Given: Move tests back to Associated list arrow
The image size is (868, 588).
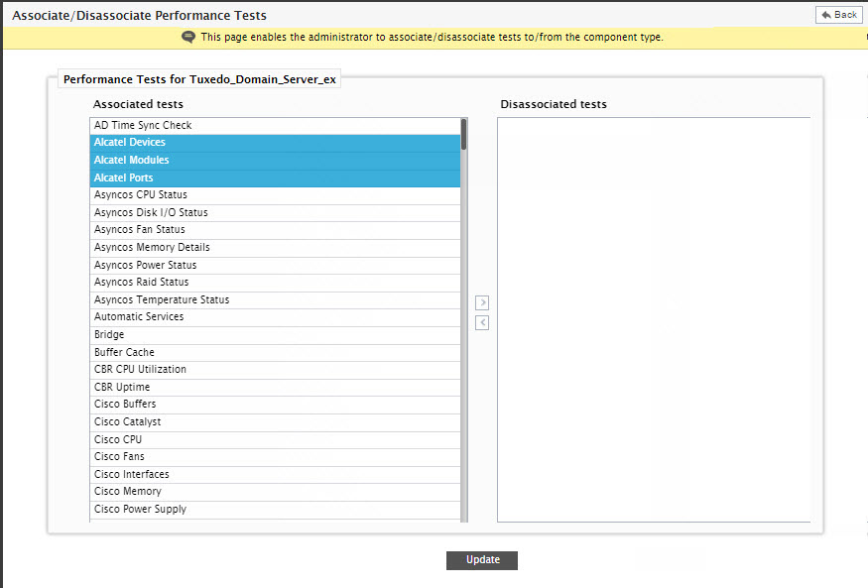Looking at the screenshot, I should tap(482, 322).
